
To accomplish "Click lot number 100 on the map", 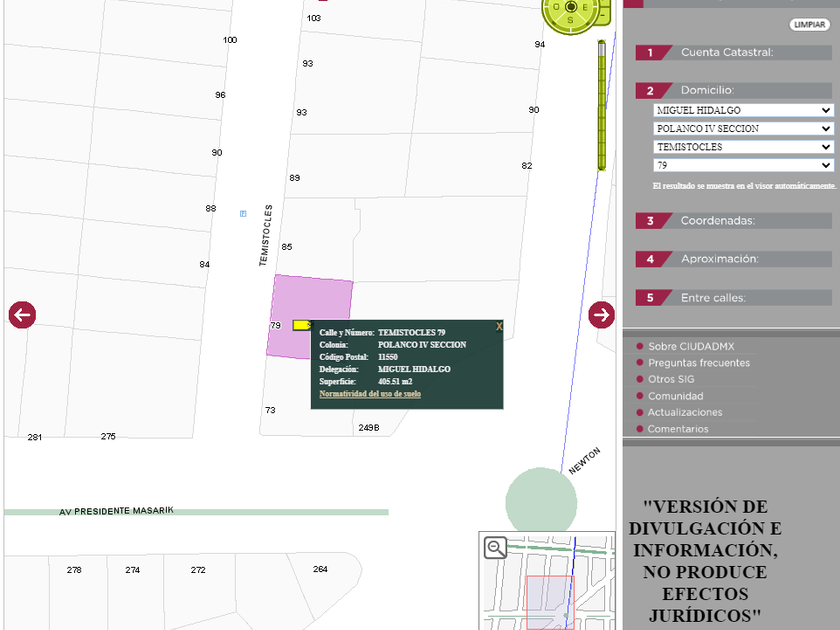I will tap(230, 40).
